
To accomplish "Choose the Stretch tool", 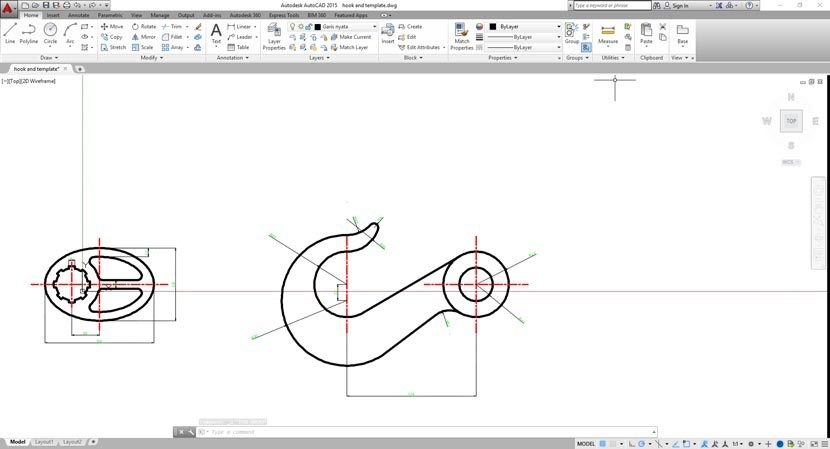I will coord(113,47).
